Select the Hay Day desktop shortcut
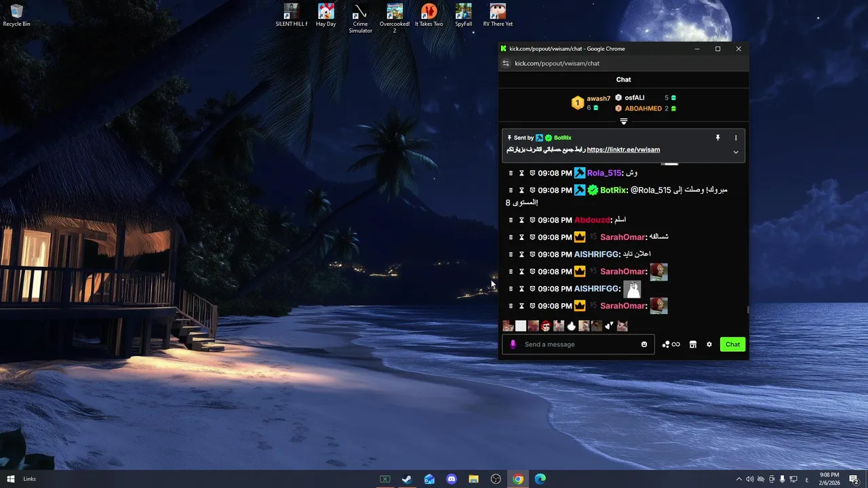868x488 pixels. pyautogui.click(x=326, y=15)
